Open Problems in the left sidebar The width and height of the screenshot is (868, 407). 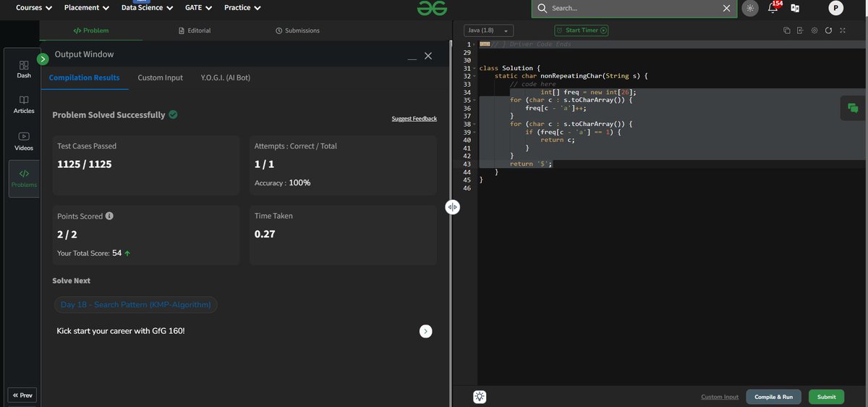(x=24, y=178)
